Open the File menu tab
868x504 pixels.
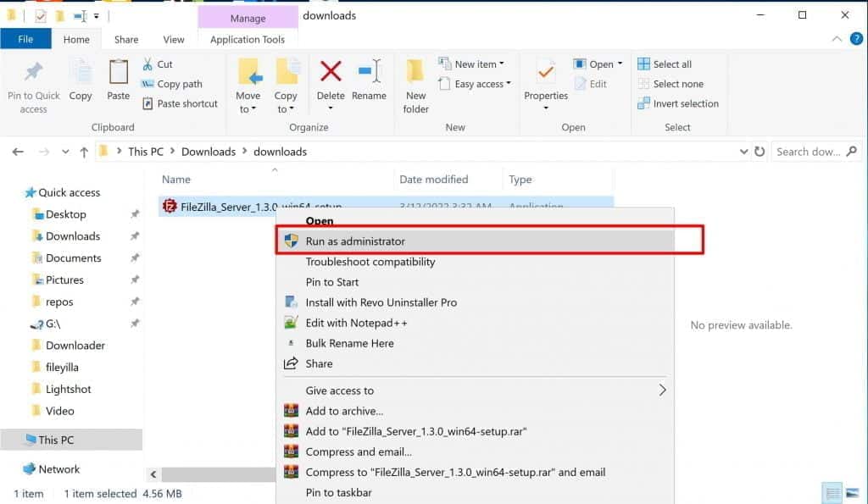coord(25,39)
